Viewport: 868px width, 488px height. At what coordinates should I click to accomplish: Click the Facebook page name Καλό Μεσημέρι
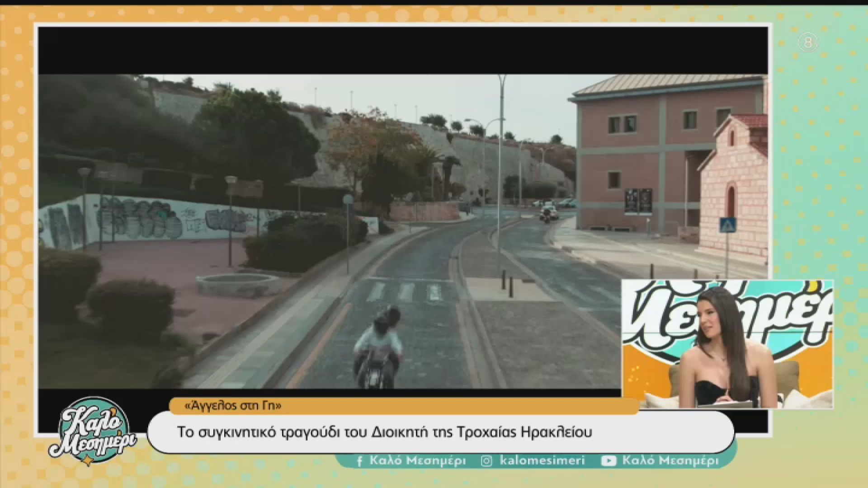(x=417, y=461)
